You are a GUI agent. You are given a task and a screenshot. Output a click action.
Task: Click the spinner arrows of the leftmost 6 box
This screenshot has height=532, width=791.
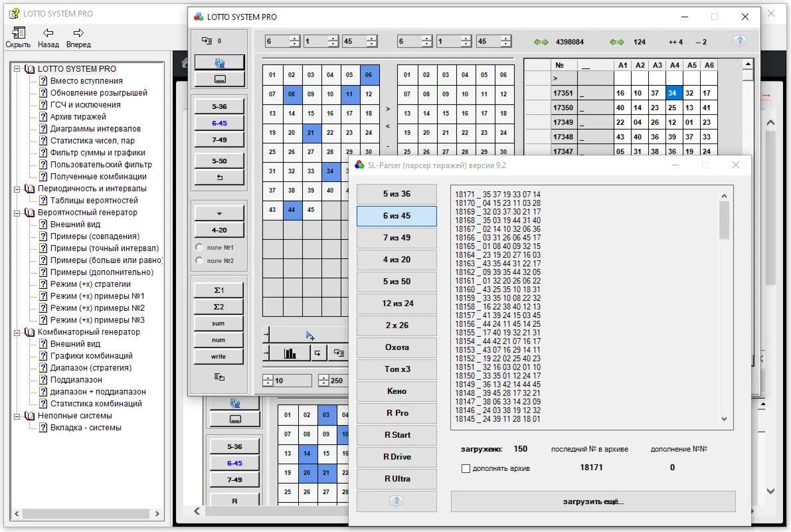tap(295, 41)
